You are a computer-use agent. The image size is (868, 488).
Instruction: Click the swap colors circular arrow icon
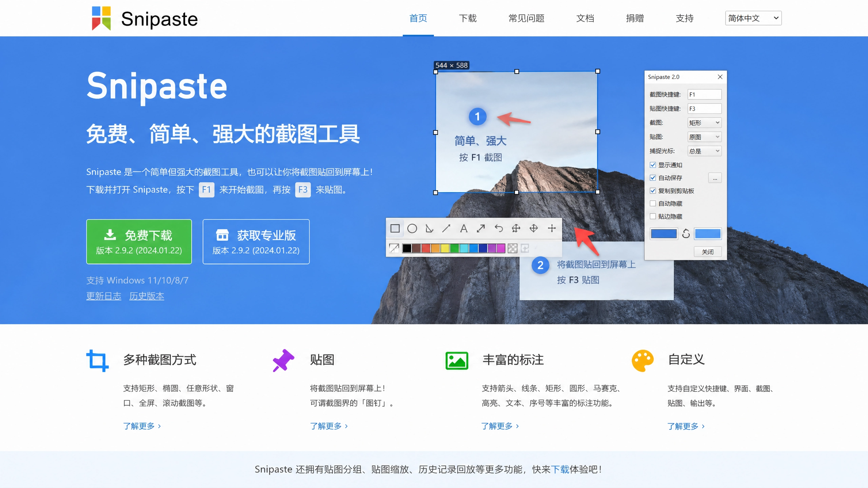(686, 233)
